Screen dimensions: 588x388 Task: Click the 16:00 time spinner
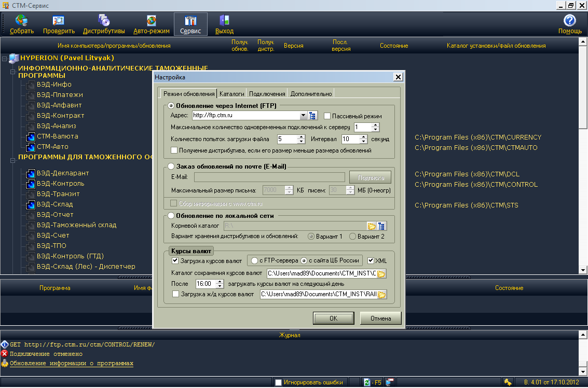click(220, 284)
